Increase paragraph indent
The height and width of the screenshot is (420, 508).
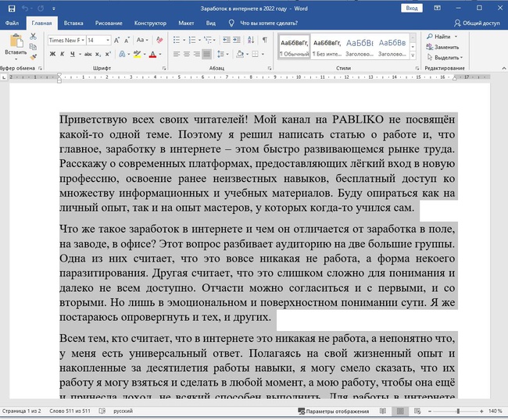pos(237,40)
